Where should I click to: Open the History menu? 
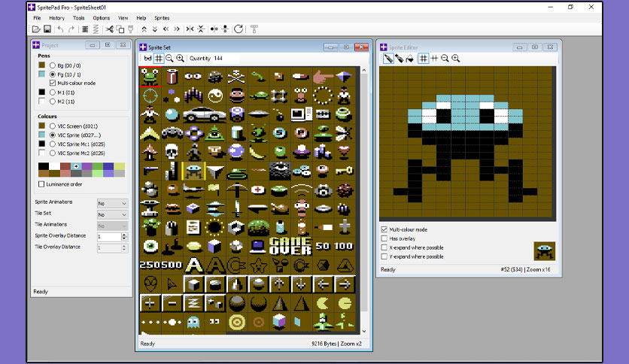pos(56,18)
